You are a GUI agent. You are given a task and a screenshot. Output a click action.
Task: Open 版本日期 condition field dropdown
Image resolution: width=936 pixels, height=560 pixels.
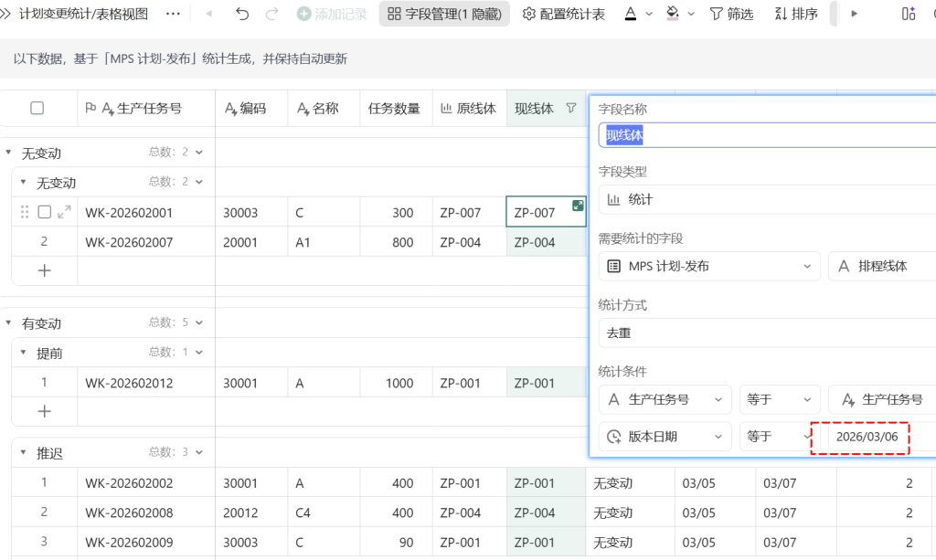point(665,437)
